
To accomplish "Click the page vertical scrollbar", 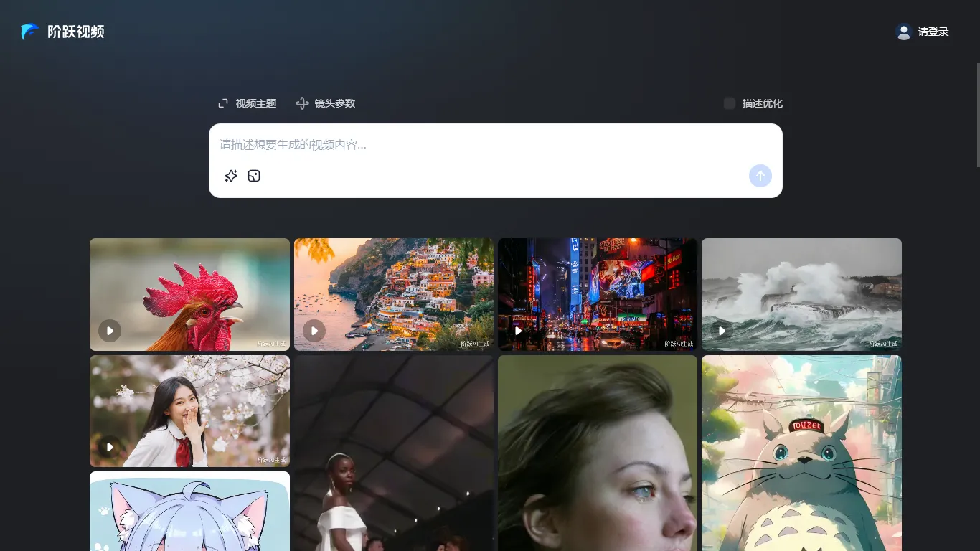I will coord(976,115).
